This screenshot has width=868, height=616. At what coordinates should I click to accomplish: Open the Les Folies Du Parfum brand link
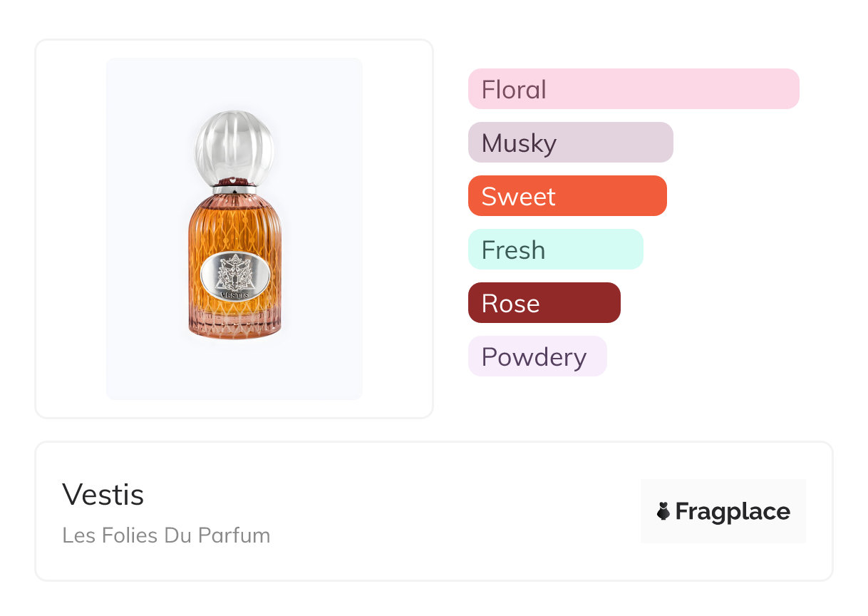[166, 535]
